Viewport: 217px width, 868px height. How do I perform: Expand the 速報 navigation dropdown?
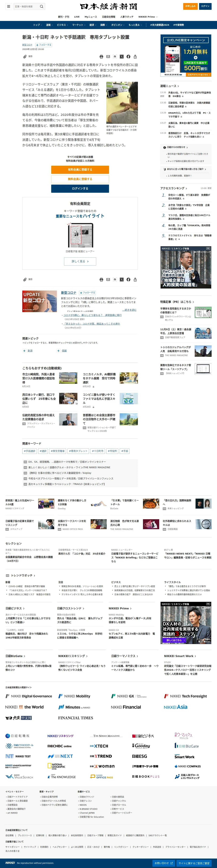click(49, 25)
